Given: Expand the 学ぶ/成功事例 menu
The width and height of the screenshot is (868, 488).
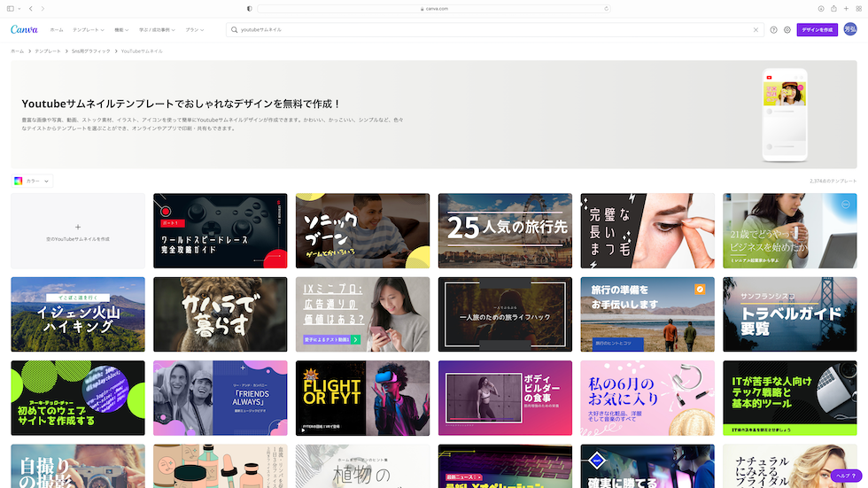Looking at the screenshot, I should (157, 30).
